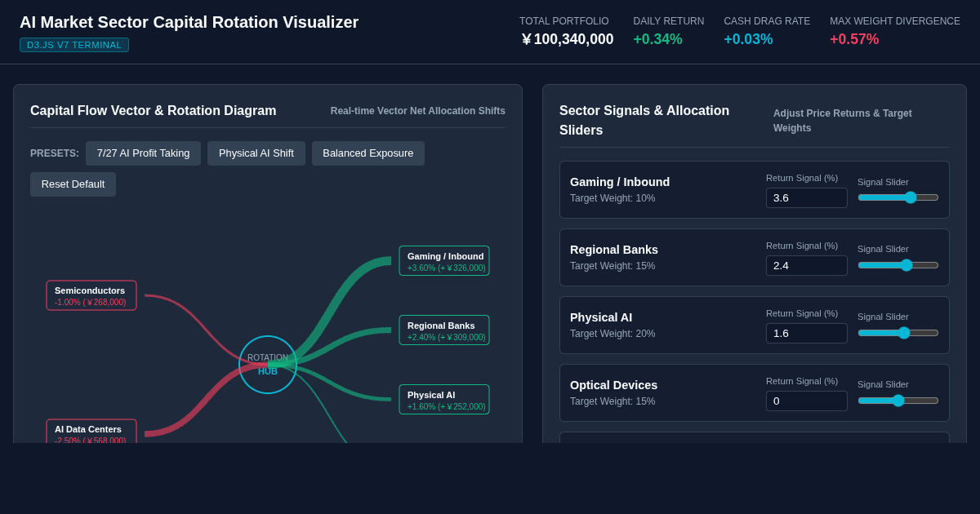This screenshot has height=514, width=980.
Task: Click 'Capital Flow Vector & Rotation Diagram' heading
Action: 154,111
